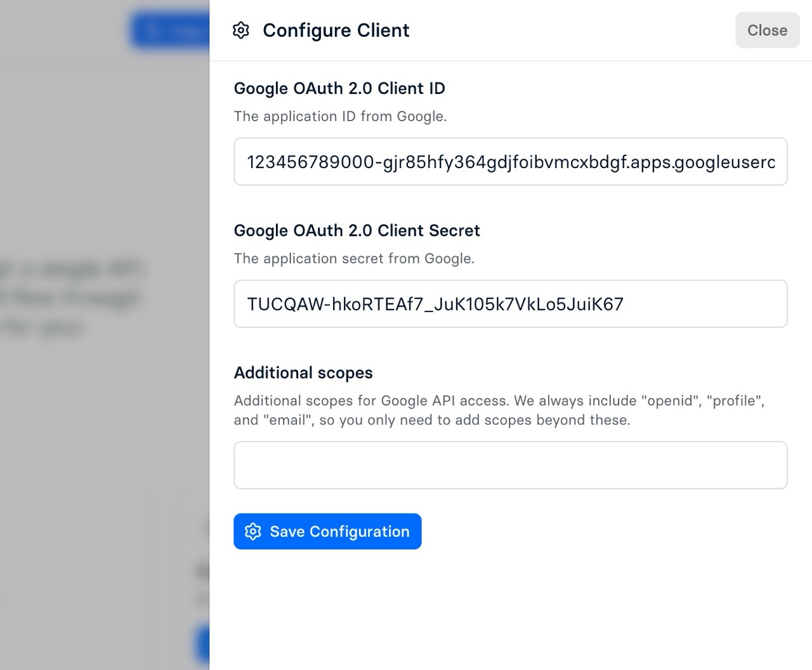
Task: Select the Client ID helper text
Action: coord(341,116)
